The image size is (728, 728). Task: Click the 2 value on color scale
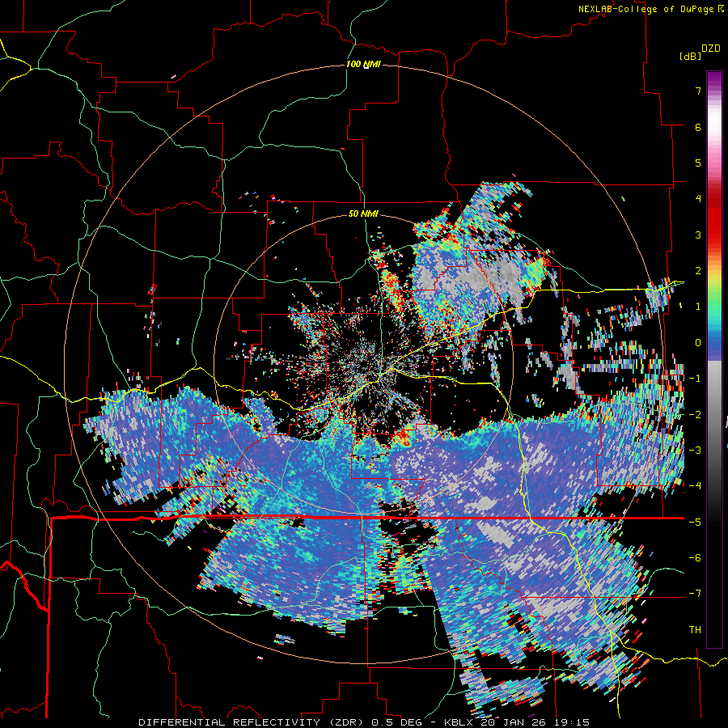tap(698, 271)
